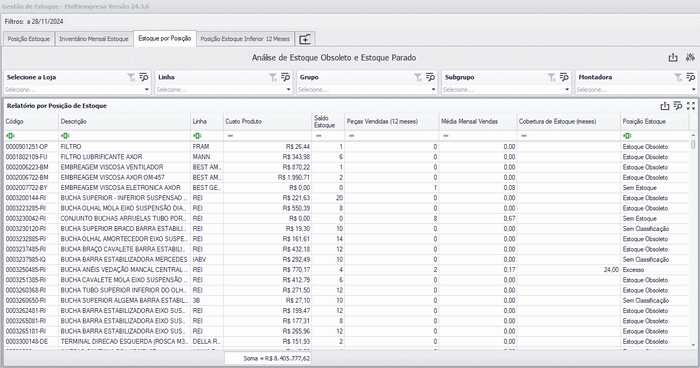Sort by Cobertura de Estoque (meses) header
Screen dimensions: 700x368
(x=568, y=121)
